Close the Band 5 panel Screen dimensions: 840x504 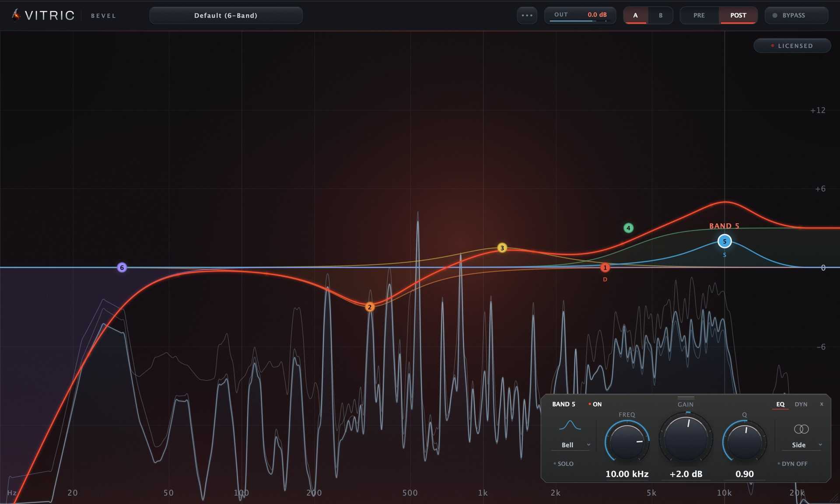pyautogui.click(x=822, y=404)
